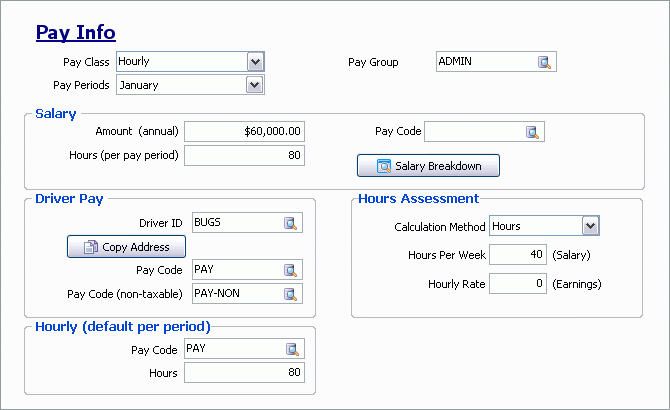Open the Driver ID lookup icon

291,223
